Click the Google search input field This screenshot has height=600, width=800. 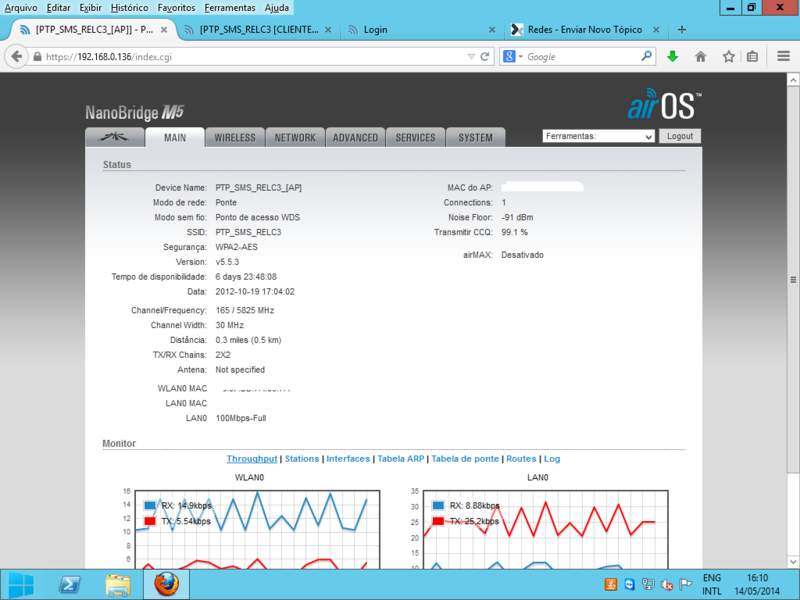[582, 57]
